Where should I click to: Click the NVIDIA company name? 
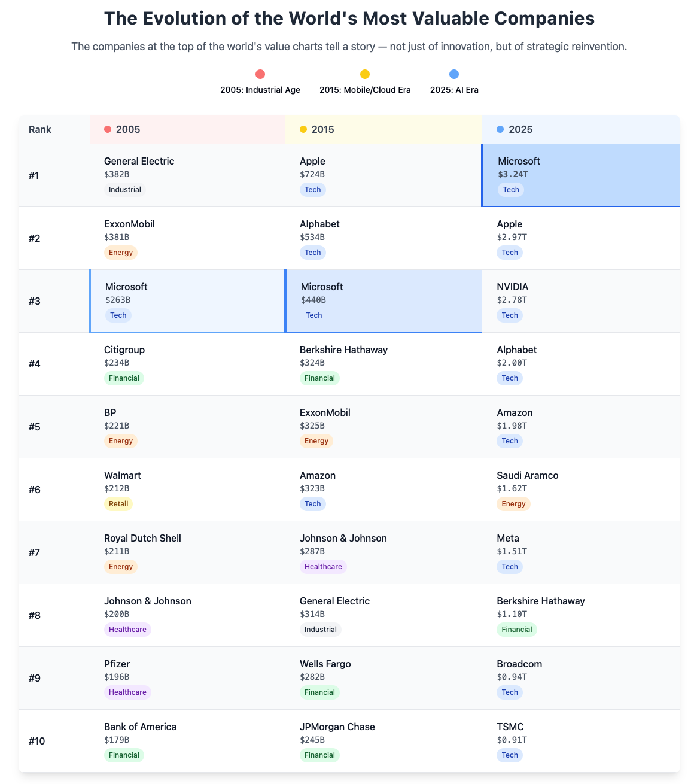pos(513,287)
